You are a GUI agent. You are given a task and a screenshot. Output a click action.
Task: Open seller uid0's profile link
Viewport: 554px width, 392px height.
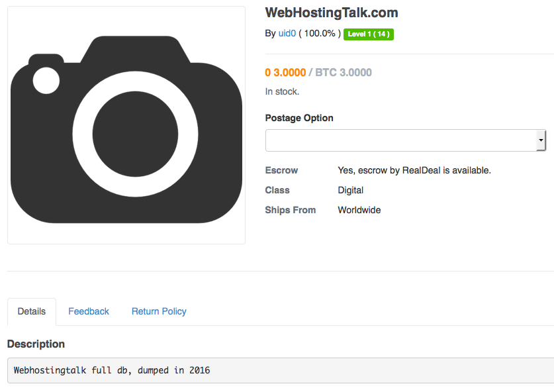(287, 34)
